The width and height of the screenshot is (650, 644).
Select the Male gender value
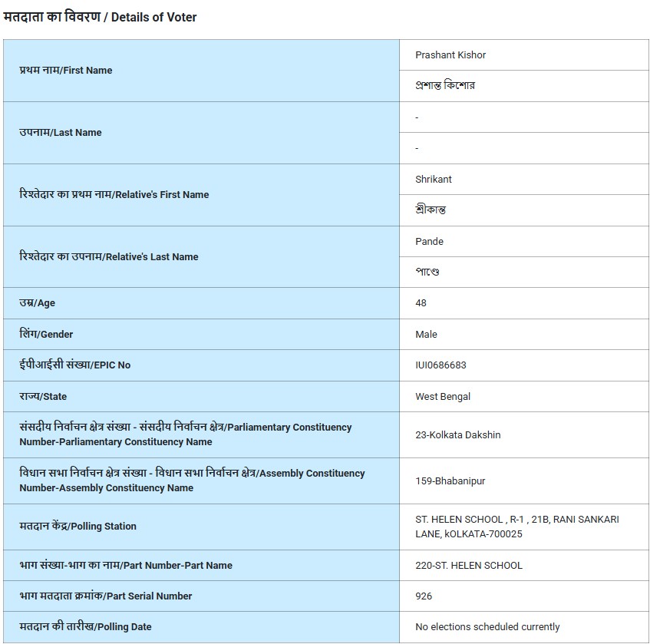(x=426, y=335)
